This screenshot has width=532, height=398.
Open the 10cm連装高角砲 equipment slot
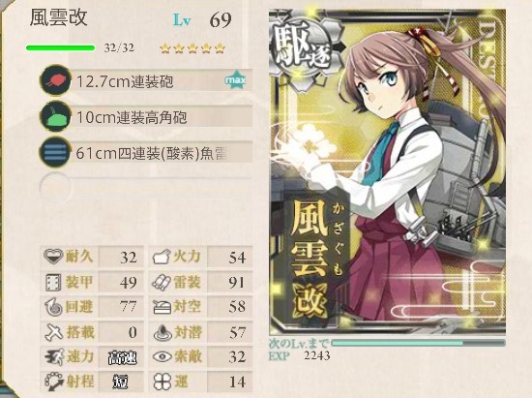coord(163,117)
